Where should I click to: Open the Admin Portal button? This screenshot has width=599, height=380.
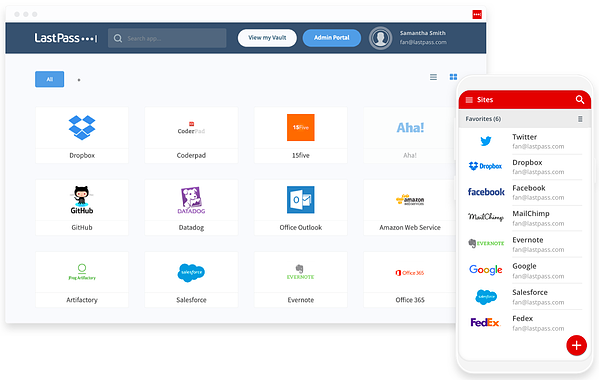coord(332,38)
